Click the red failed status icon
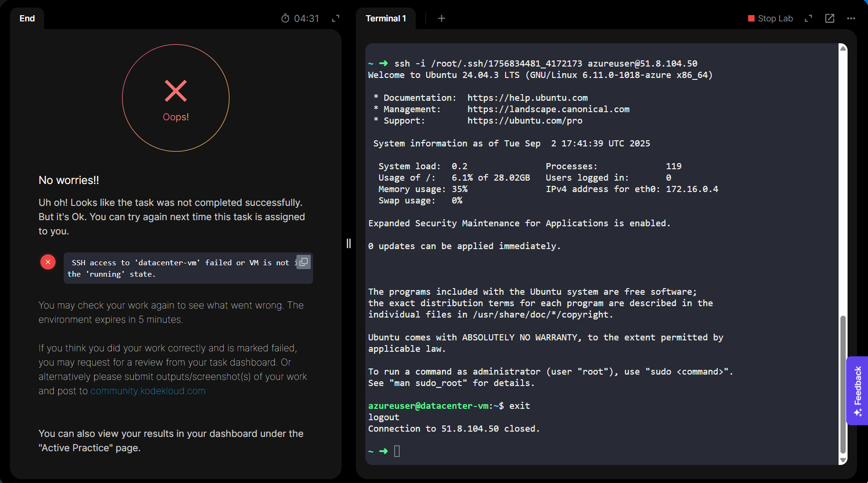Screen dimensions: 868x483 point(48,262)
